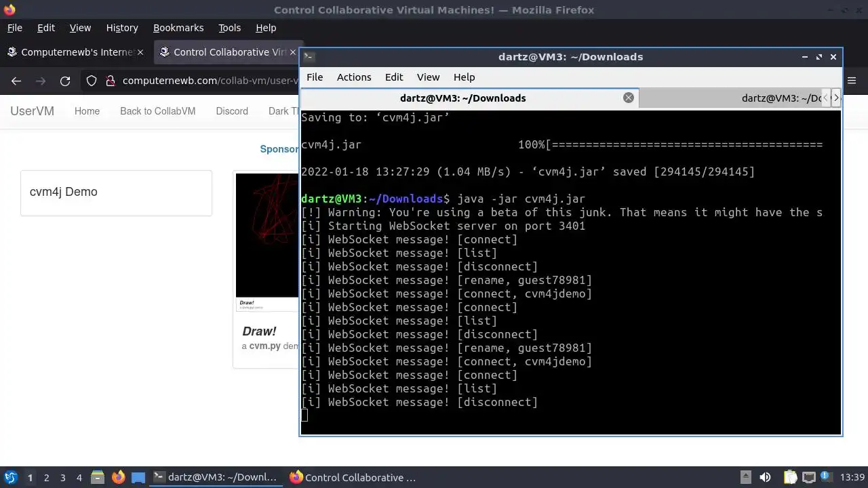Open Firefox Help menu

click(266, 28)
